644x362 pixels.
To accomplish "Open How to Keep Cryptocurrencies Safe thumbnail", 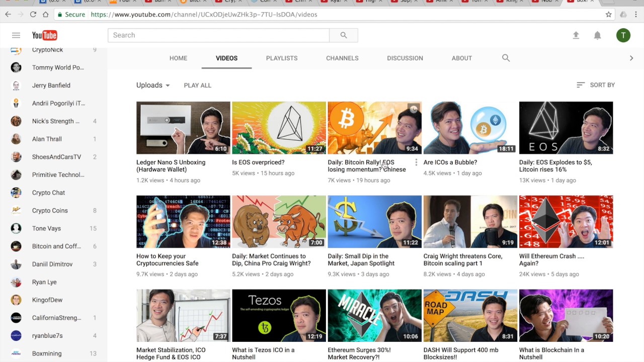I will tap(183, 222).
